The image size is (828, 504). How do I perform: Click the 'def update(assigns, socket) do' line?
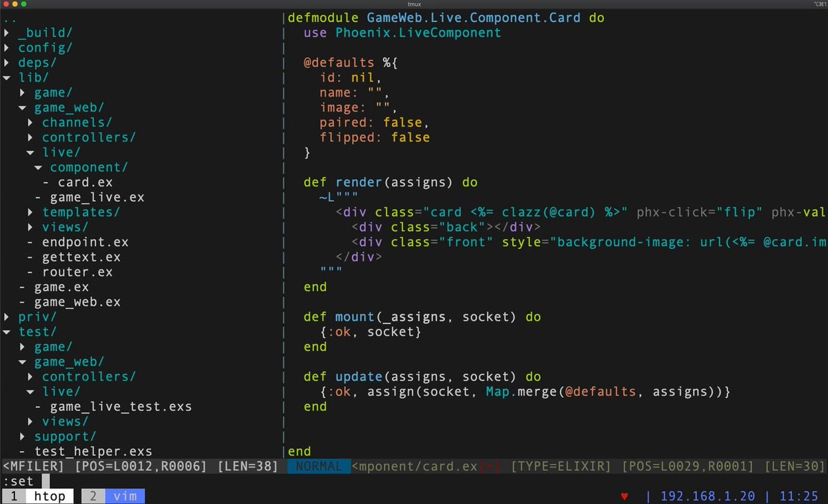point(422,377)
